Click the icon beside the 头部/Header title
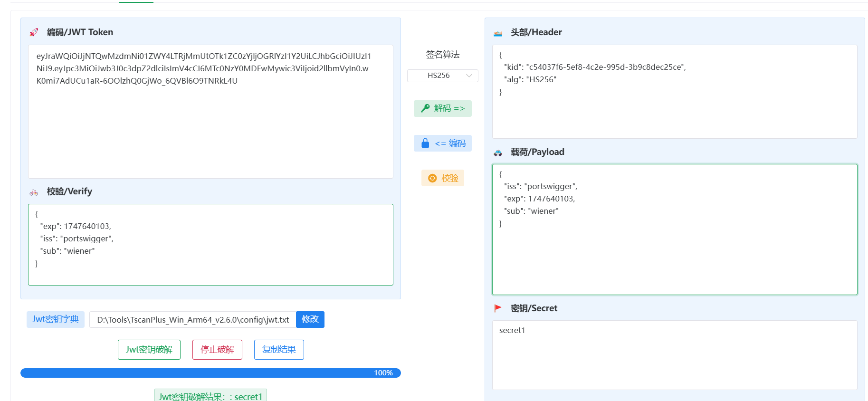Image resolution: width=868 pixels, height=401 pixels. pyautogui.click(x=498, y=33)
